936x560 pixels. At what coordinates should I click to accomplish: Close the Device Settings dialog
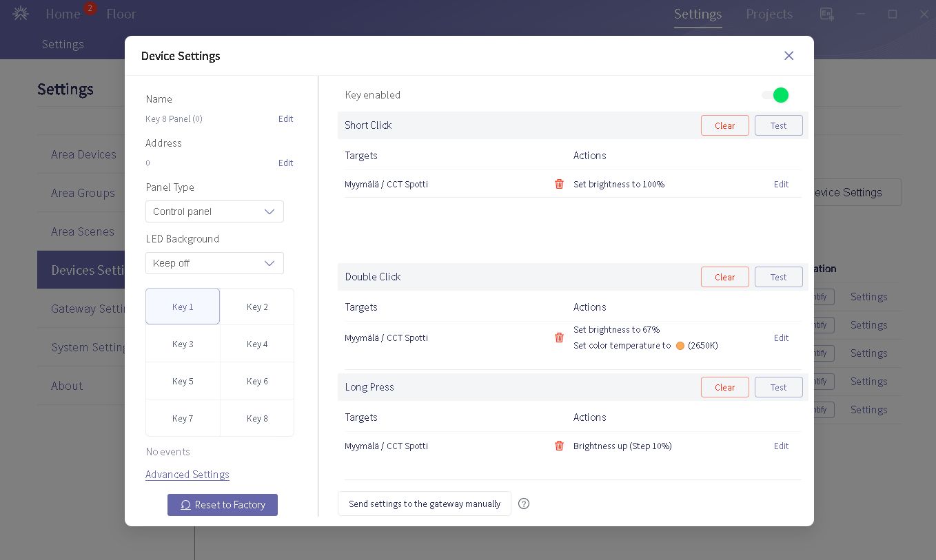pyautogui.click(x=789, y=56)
